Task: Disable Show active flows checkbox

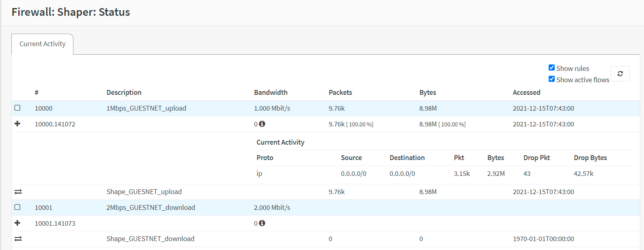Action: (551, 79)
